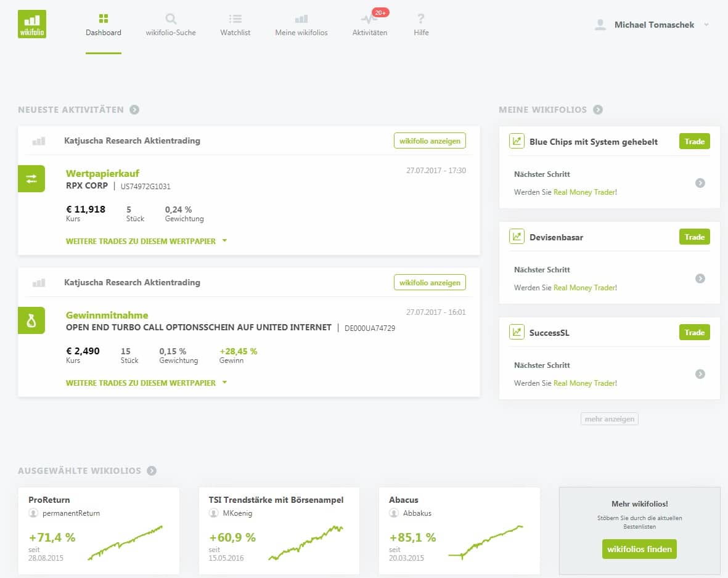Click the green Gewinnmitnahme money bag icon
The height and width of the screenshot is (578, 728).
pyautogui.click(x=31, y=320)
